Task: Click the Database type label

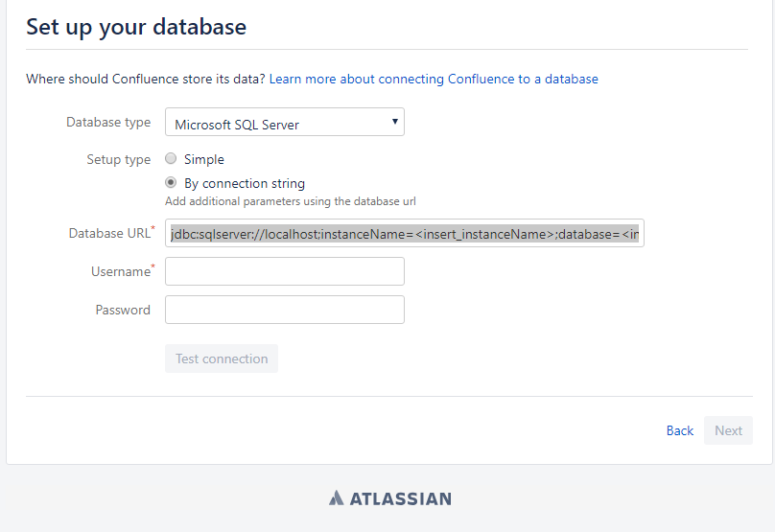Action: click(x=108, y=122)
